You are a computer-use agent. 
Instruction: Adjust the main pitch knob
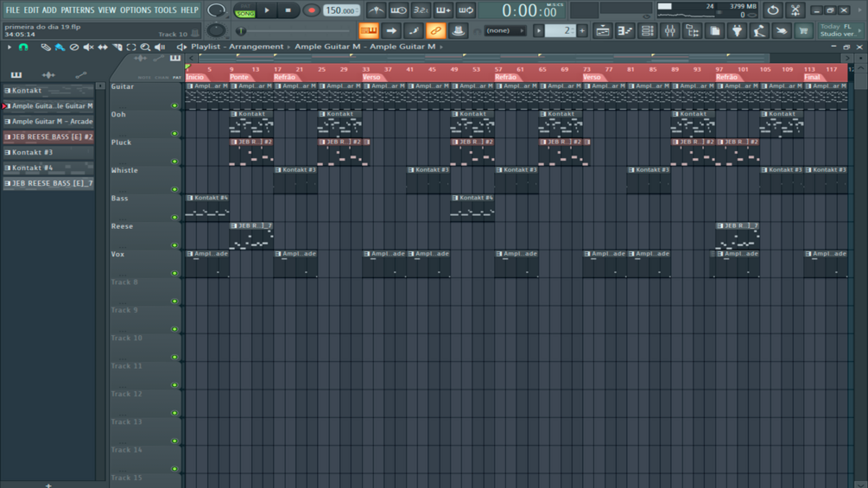216,30
